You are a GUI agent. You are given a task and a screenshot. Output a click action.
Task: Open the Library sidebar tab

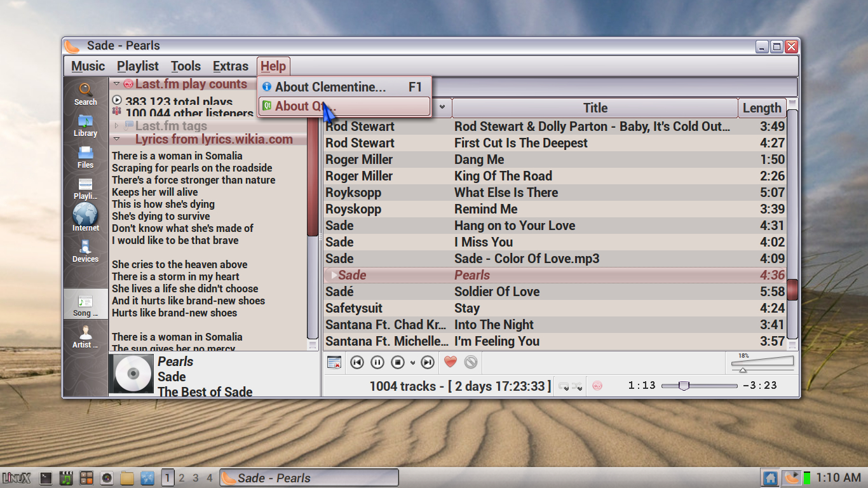pyautogui.click(x=85, y=125)
